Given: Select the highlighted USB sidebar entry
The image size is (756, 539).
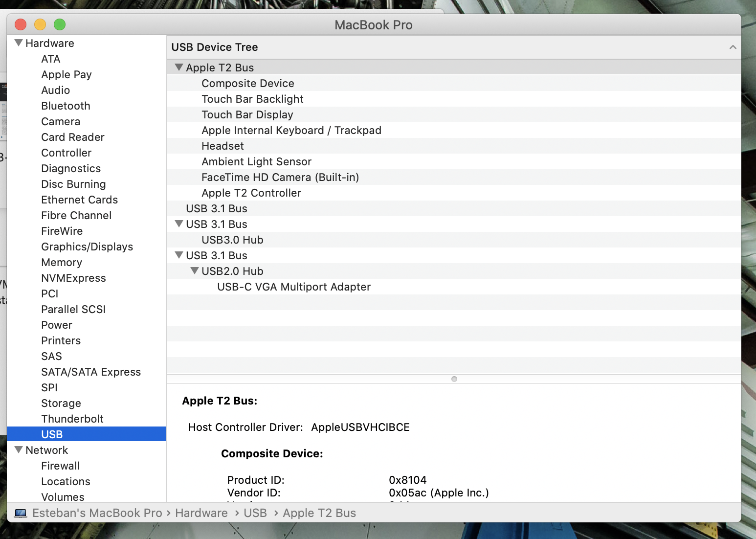Looking at the screenshot, I should [x=87, y=434].
